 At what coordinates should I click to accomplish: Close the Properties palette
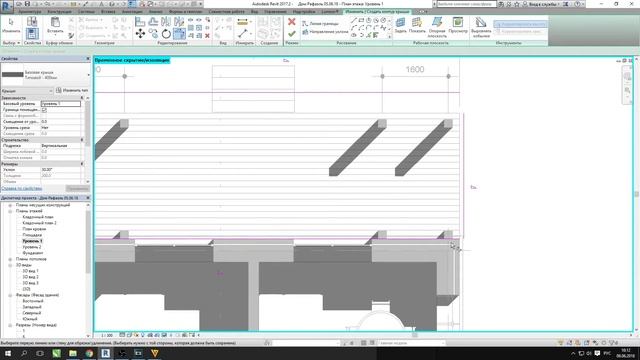pyautogui.click(x=88, y=59)
